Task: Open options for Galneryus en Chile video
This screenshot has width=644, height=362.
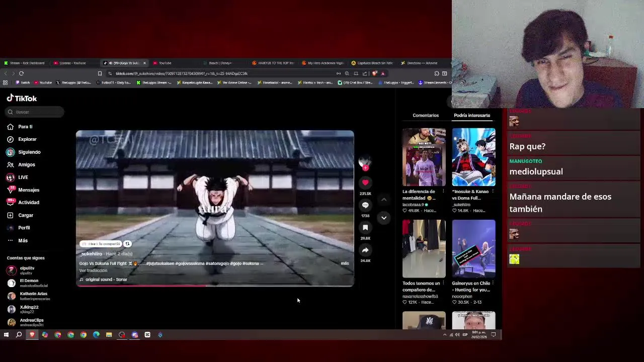Action: pos(493,283)
